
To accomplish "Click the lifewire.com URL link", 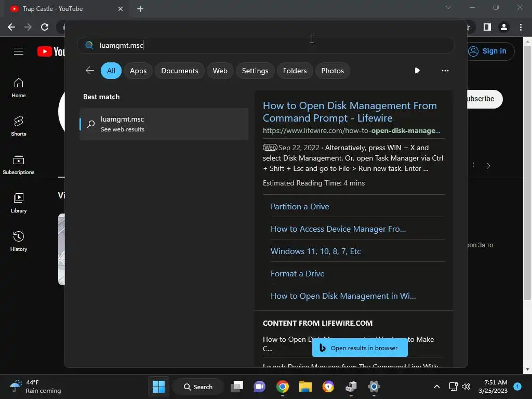I will point(352,130).
